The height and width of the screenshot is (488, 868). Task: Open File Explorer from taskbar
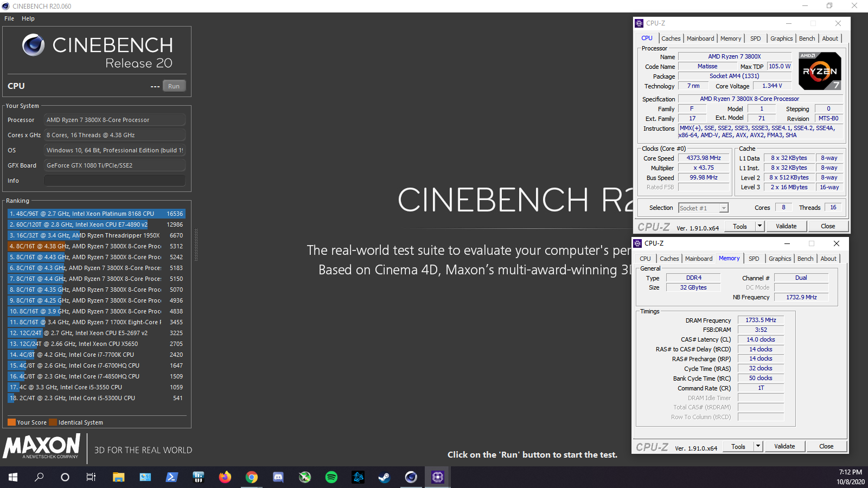118,477
